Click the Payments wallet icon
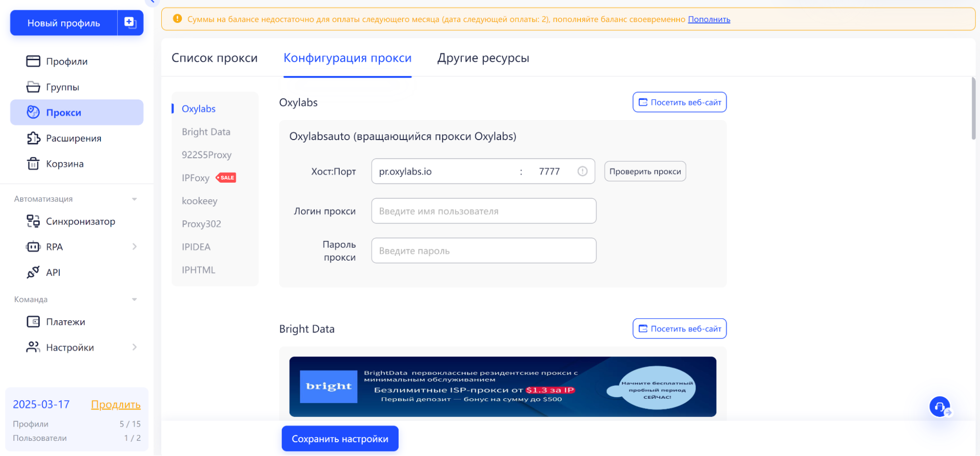The image size is (980, 456). click(x=33, y=322)
